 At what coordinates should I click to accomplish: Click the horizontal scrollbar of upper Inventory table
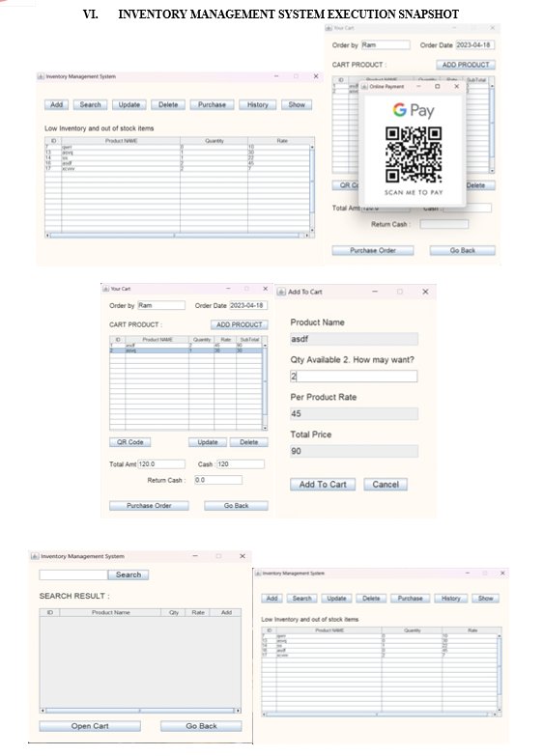177,236
